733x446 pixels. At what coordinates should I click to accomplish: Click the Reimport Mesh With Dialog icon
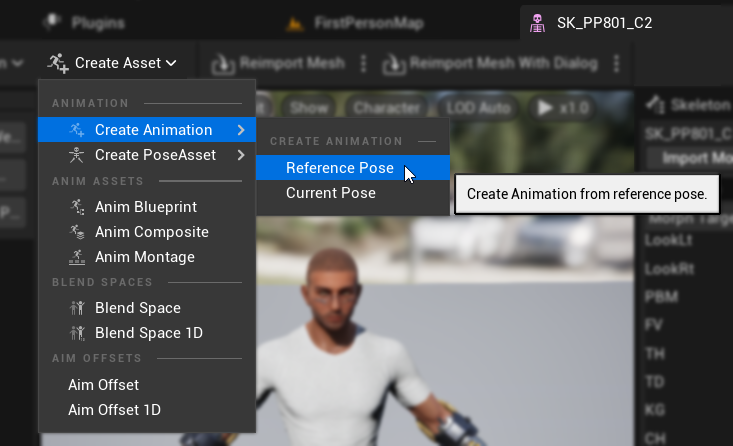(394, 64)
